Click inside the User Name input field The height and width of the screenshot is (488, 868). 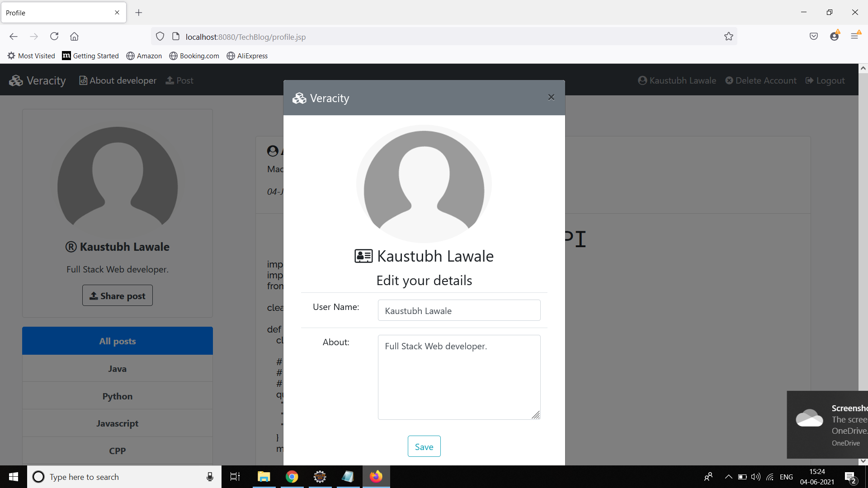click(458, 310)
